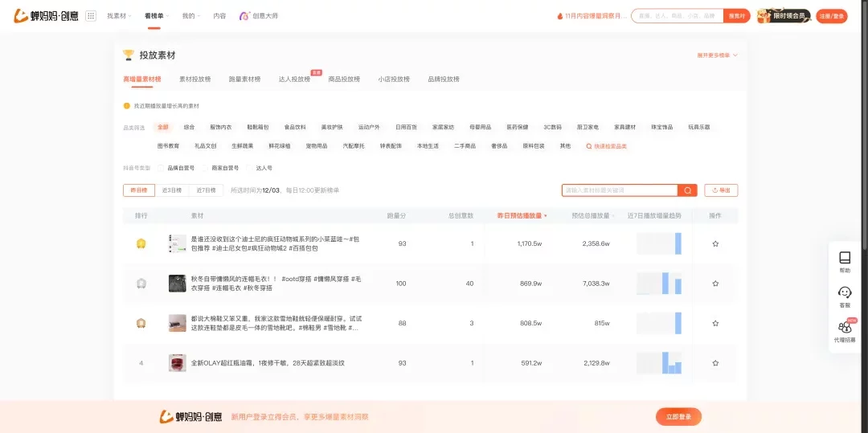
Task: Switch to the 达人投放榜 tab
Action: click(294, 79)
